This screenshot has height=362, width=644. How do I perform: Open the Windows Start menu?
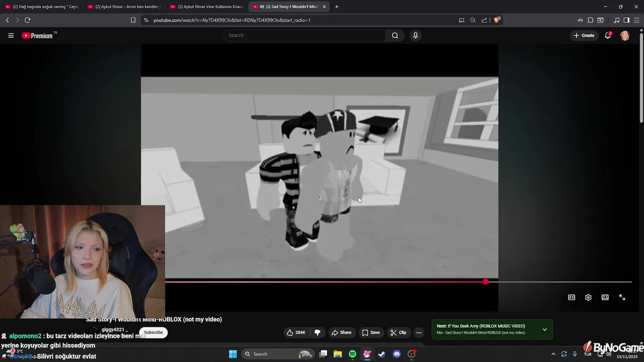233,354
